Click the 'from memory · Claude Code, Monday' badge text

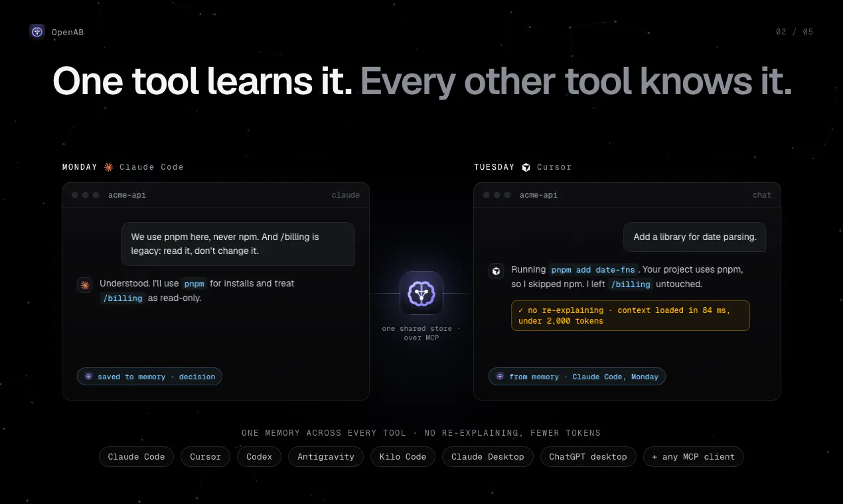584,377
